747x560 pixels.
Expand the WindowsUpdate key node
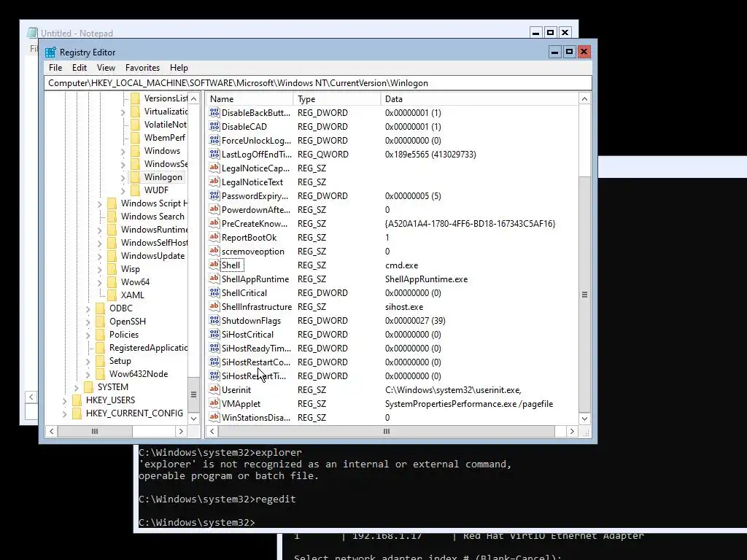[x=99, y=256]
